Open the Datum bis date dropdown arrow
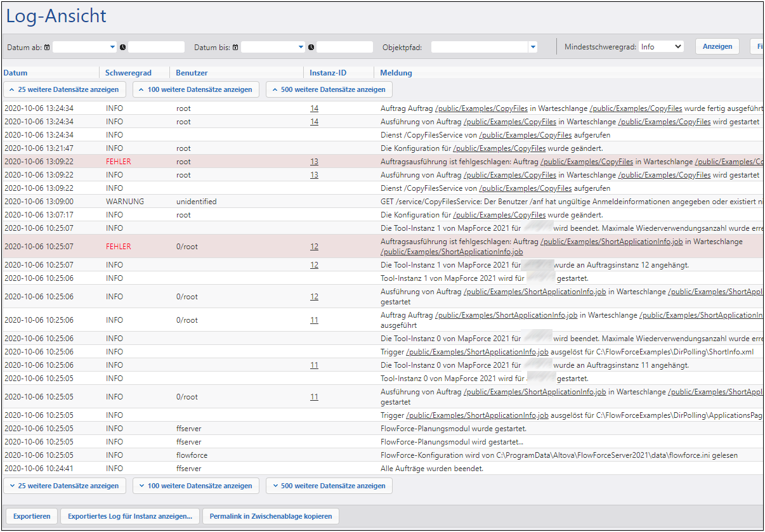 tap(301, 47)
